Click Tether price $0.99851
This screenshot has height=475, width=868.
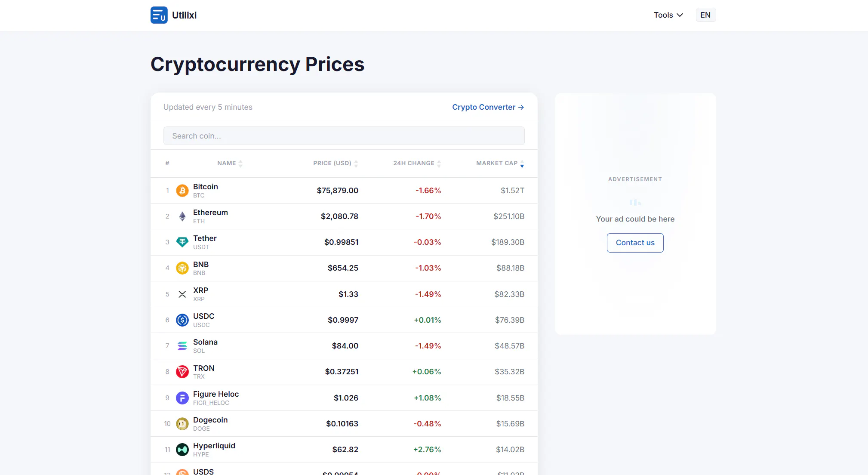coord(341,242)
